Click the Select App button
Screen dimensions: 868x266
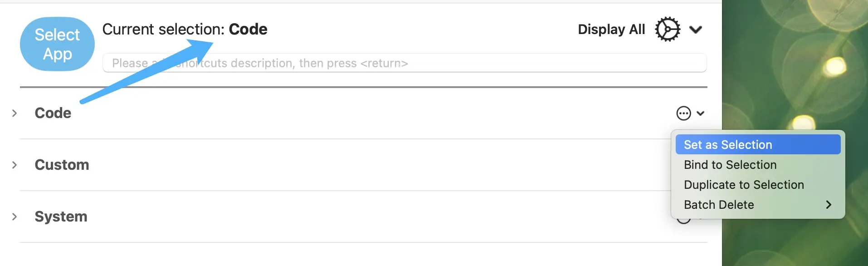click(x=57, y=44)
